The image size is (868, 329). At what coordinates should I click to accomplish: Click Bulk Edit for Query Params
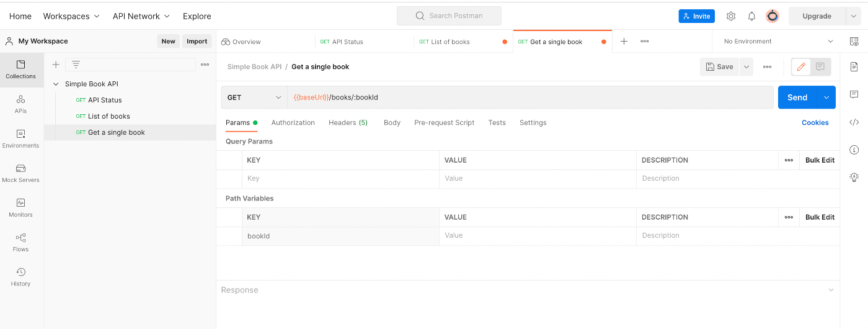point(820,160)
